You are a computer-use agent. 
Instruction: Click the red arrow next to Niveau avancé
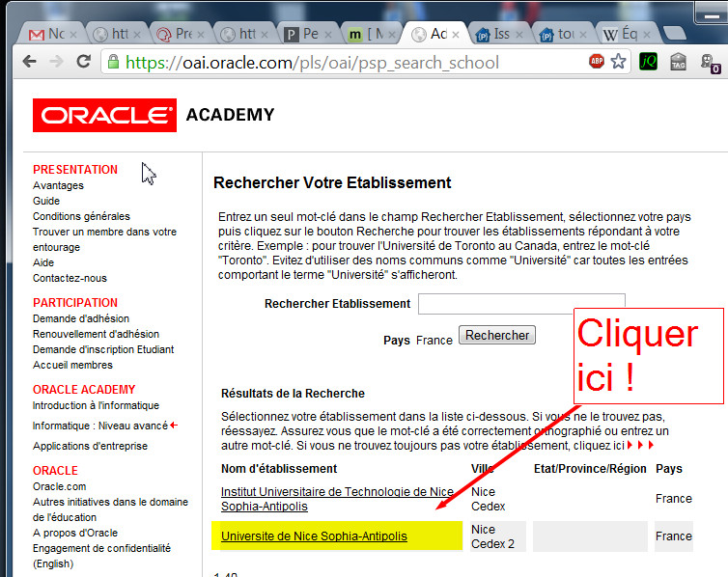click(x=174, y=425)
